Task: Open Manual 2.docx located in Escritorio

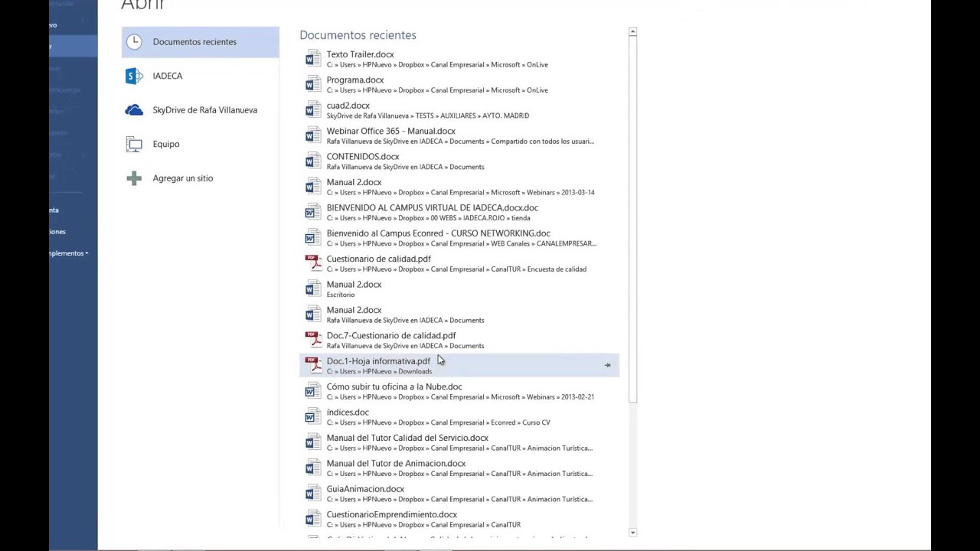Action: 459,289
